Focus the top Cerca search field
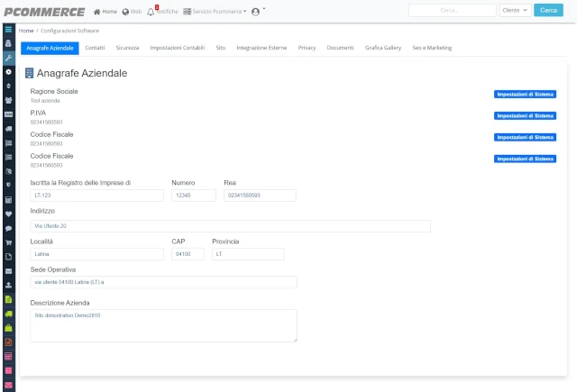This screenshot has height=392, width=577. tap(453, 10)
